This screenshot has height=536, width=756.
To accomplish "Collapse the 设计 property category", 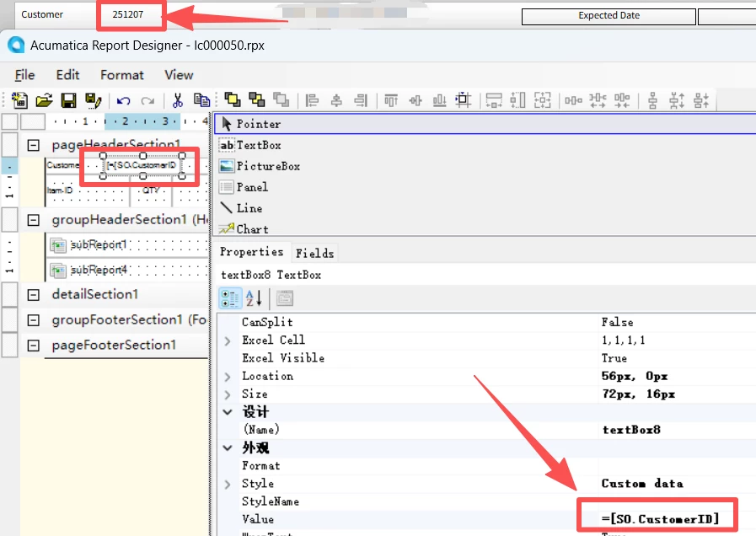I will pos(228,412).
